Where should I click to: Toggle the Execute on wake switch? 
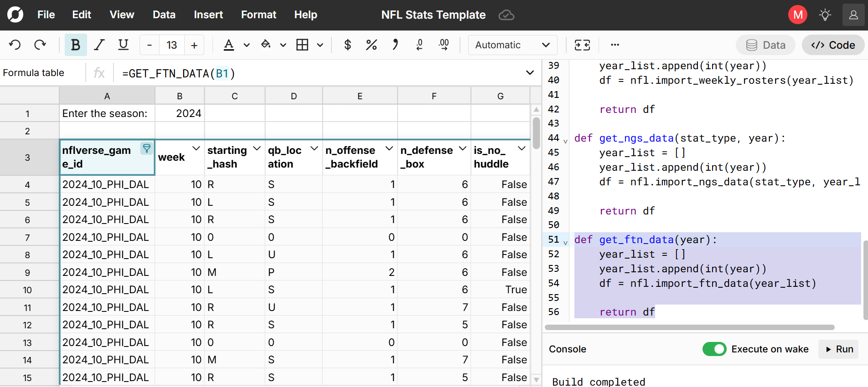(x=714, y=349)
